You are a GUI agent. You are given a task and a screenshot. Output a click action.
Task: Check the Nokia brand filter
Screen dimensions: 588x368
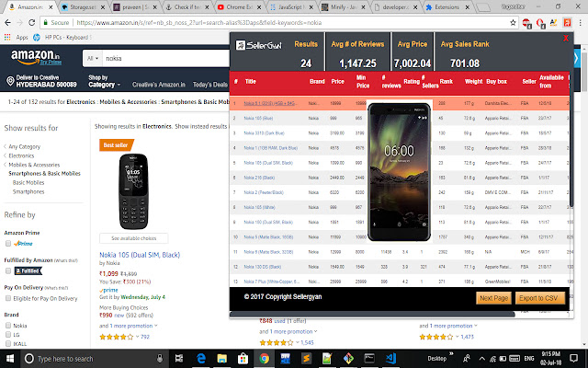8,325
